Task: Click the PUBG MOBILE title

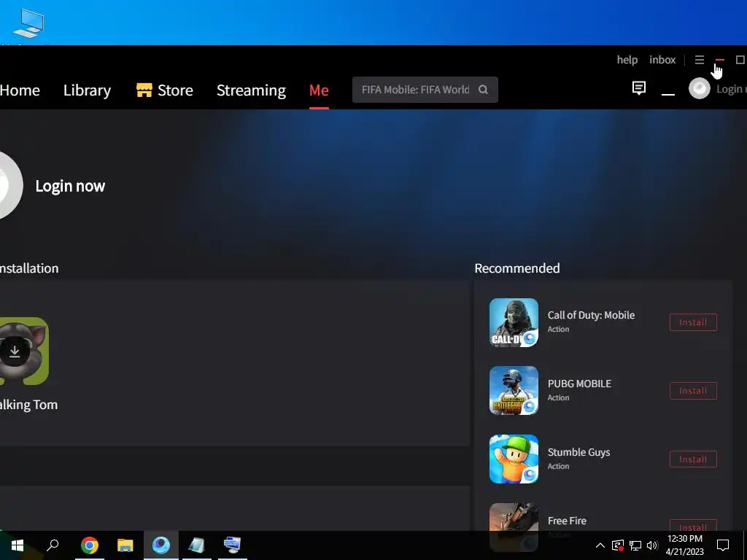Action: coord(579,384)
